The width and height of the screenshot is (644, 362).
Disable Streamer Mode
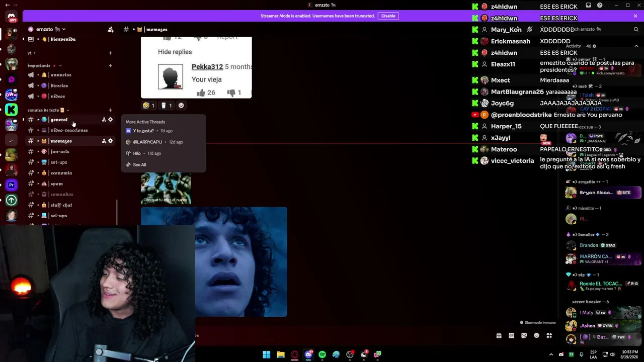tap(388, 16)
